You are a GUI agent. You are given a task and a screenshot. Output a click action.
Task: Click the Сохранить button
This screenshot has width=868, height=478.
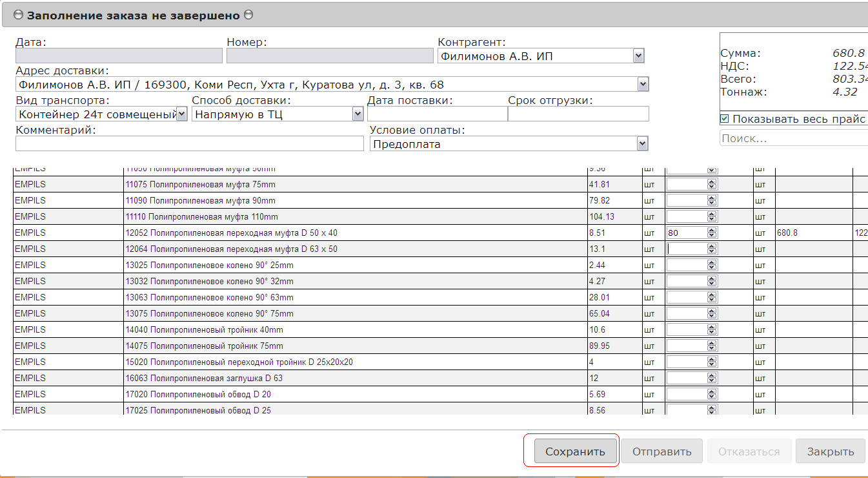[x=575, y=452]
